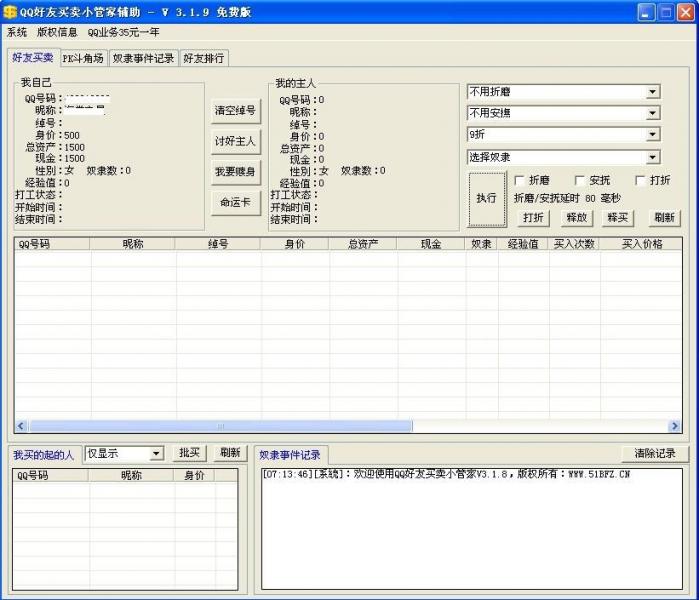
Task: Sort main table by 现金 column
Action: click(431, 244)
